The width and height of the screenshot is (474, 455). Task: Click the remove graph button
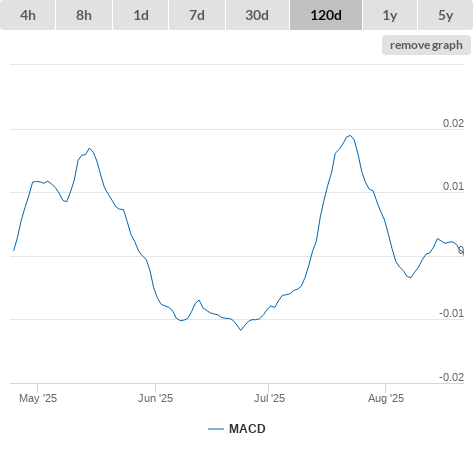(426, 45)
